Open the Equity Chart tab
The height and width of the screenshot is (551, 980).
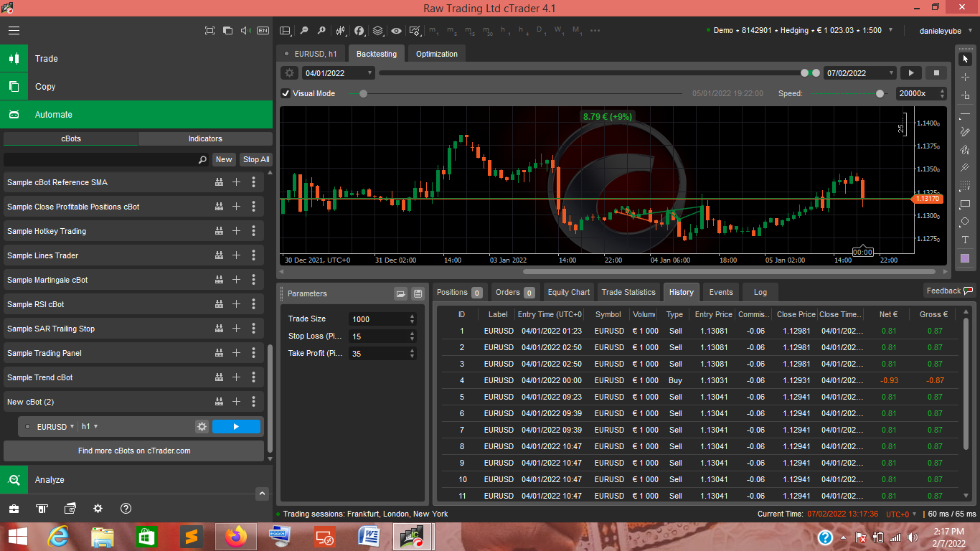(x=569, y=292)
